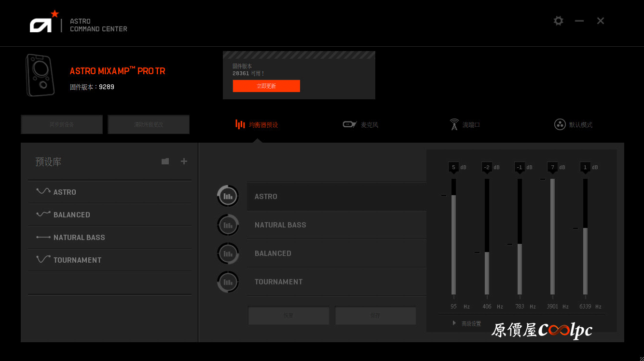644x361 pixels.
Task: Select the circular EQ slot icon beside NATURAL BASS
Action: [x=228, y=225]
